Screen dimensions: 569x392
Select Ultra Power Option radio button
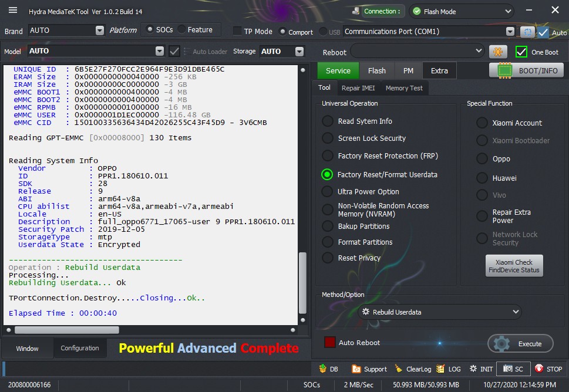pyautogui.click(x=327, y=191)
